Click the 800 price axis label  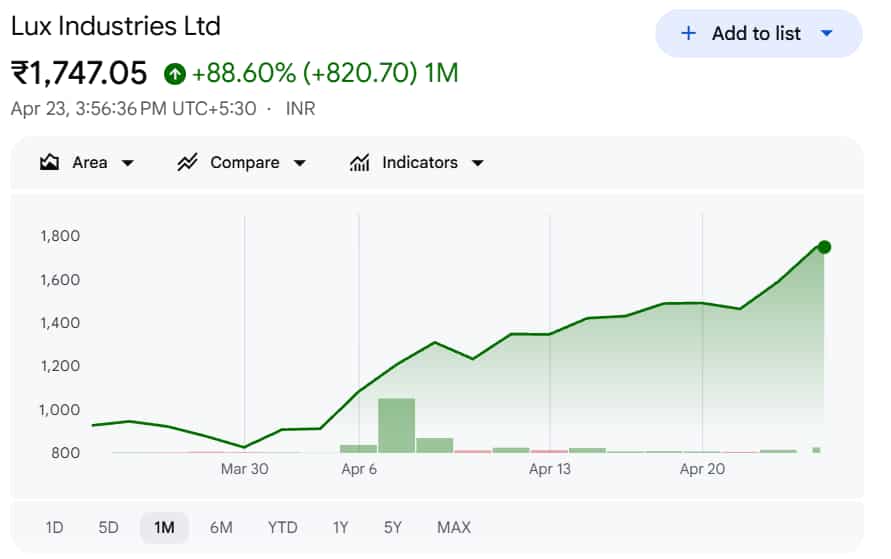coord(65,453)
